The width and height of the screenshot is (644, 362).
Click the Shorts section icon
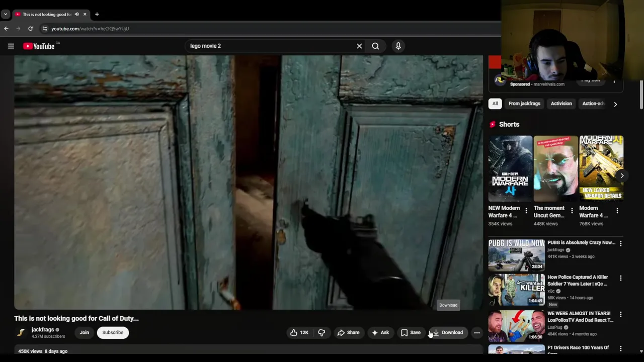click(x=492, y=124)
